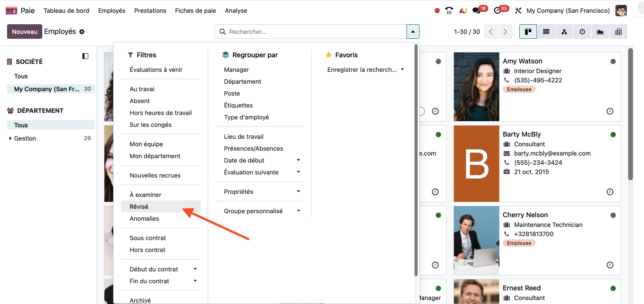The height and width of the screenshot is (304, 644).
Task: Enable the Absent filter
Action: (140, 101)
